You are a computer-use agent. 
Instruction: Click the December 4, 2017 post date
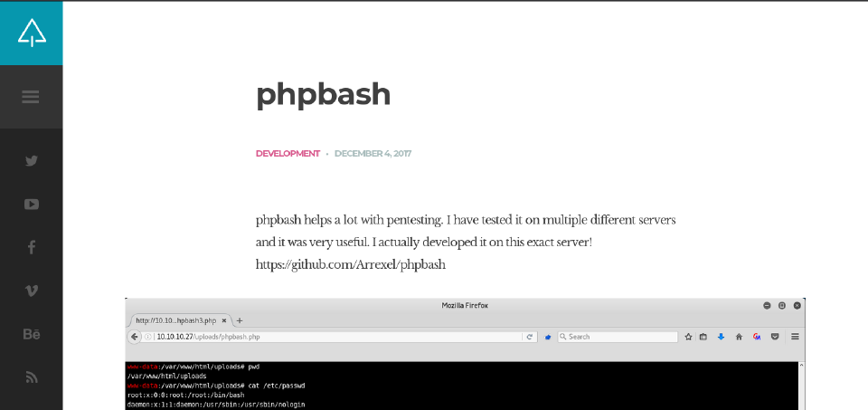tap(373, 154)
